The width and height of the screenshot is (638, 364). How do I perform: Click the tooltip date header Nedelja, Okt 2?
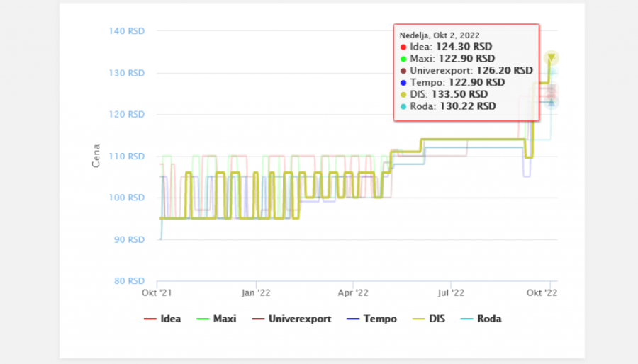438,35
